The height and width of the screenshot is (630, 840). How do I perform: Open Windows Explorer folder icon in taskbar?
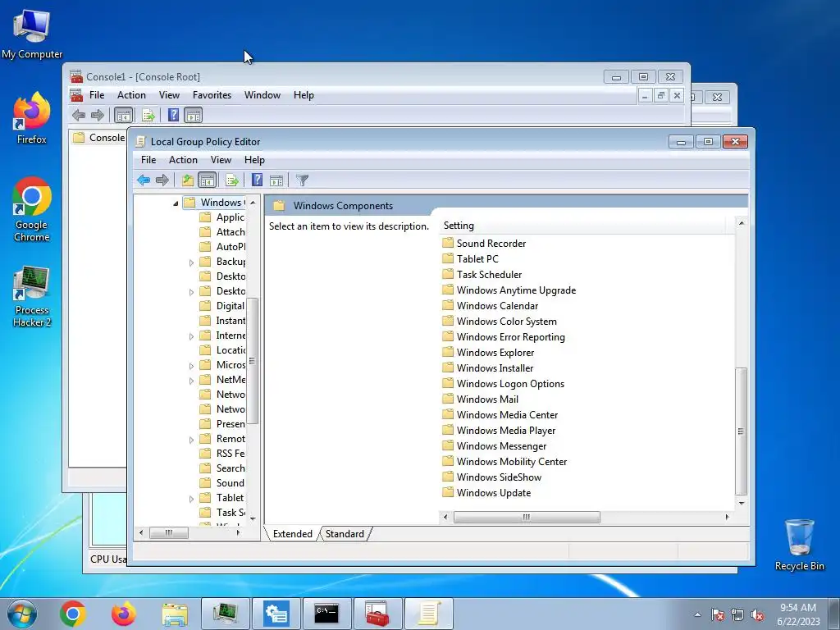point(175,614)
